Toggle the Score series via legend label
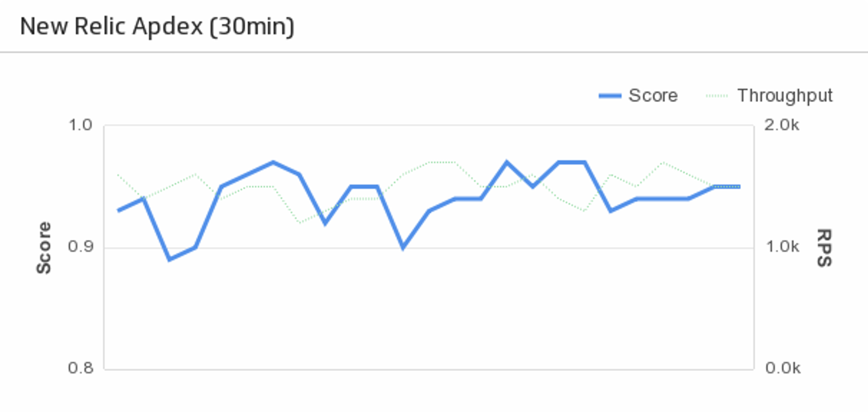The width and height of the screenshot is (868, 412). [653, 96]
